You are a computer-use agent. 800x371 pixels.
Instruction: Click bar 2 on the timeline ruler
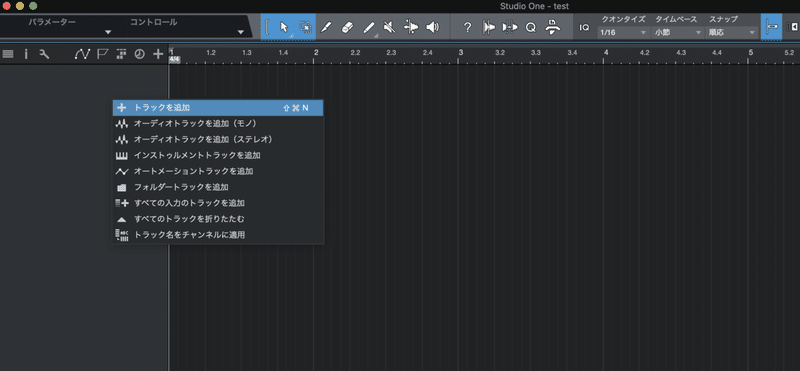click(x=316, y=52)
